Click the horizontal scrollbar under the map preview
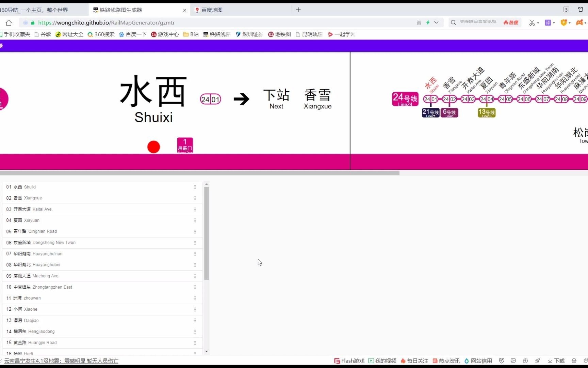The image size is (588, 368). (199, 173)
